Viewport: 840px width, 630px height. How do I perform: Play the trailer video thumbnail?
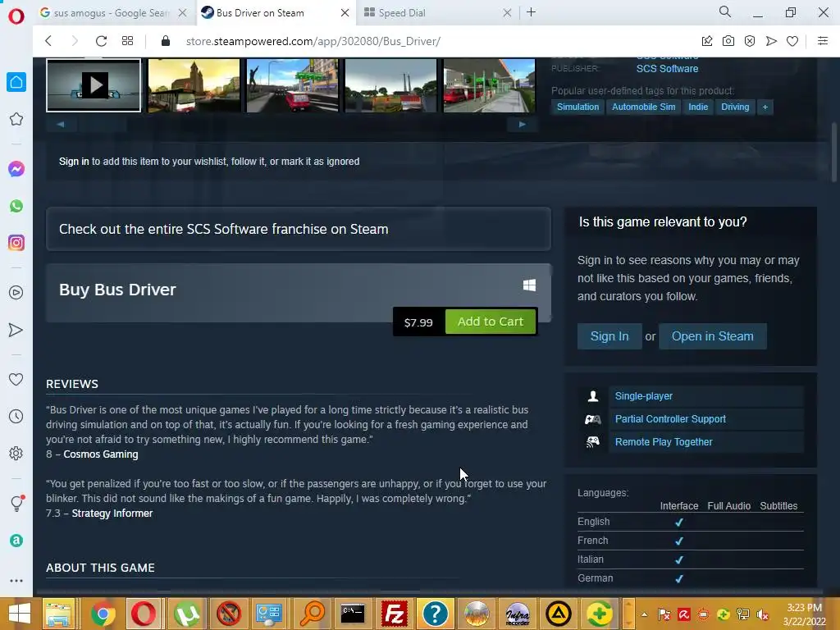tap(94, 85)
